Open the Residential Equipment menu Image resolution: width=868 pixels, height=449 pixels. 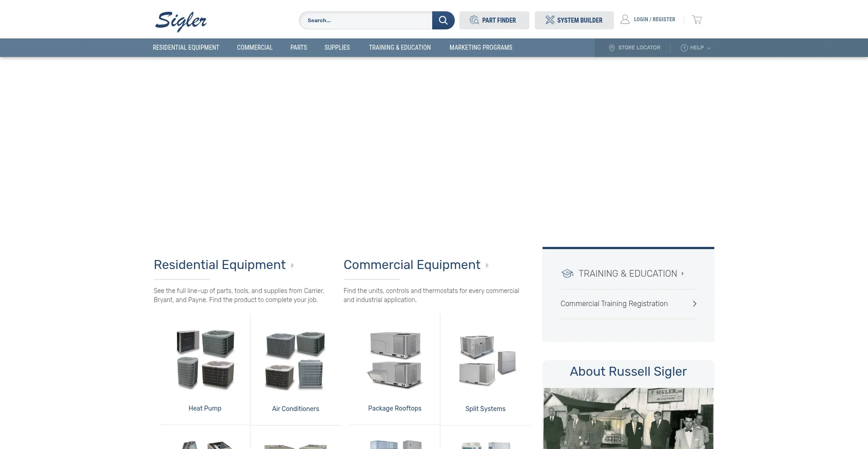click(x=186, y=47)
